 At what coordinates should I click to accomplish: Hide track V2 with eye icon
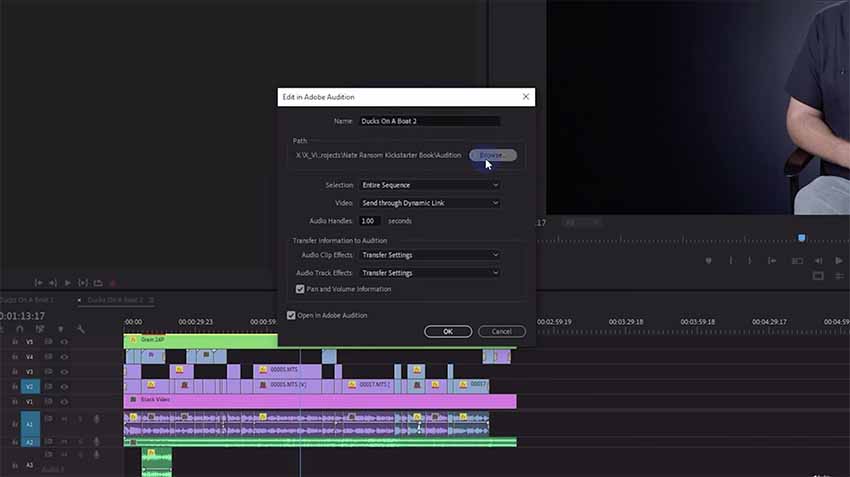[x=64, y=386]
